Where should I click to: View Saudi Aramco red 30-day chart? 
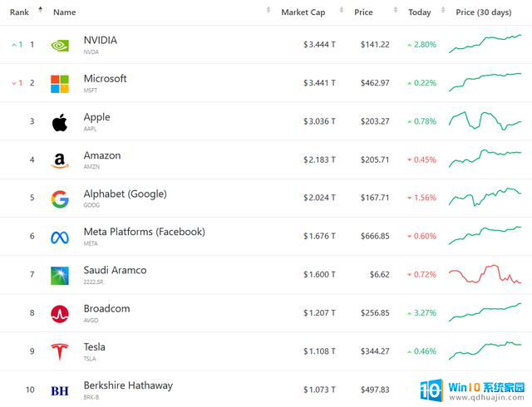pos(485,274)
